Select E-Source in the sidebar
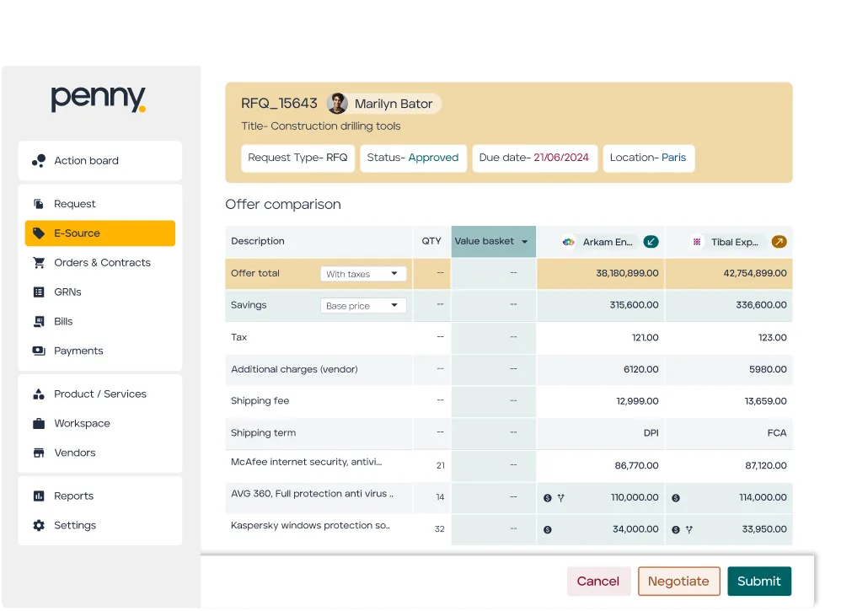This screenshot has height=611, width=868. coord(100,233)
